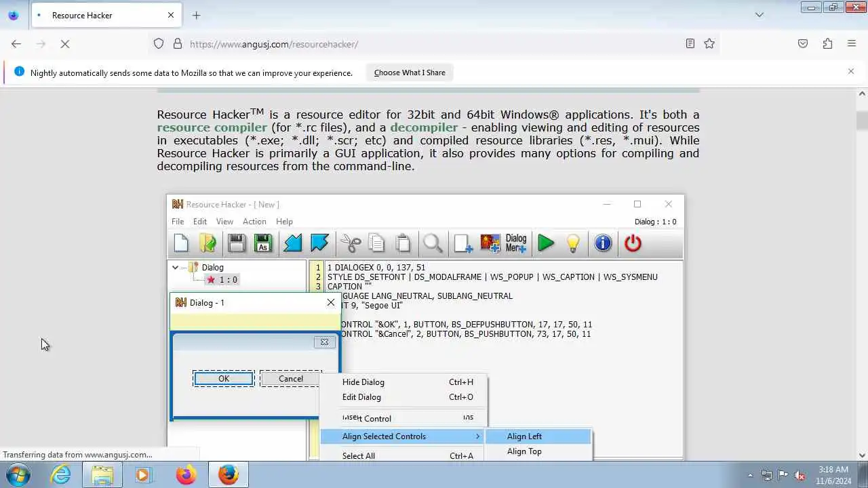Open the Edit menu in Resource Hacker image
The height and width of the screenshot is (488, 868).
[199, 222]
